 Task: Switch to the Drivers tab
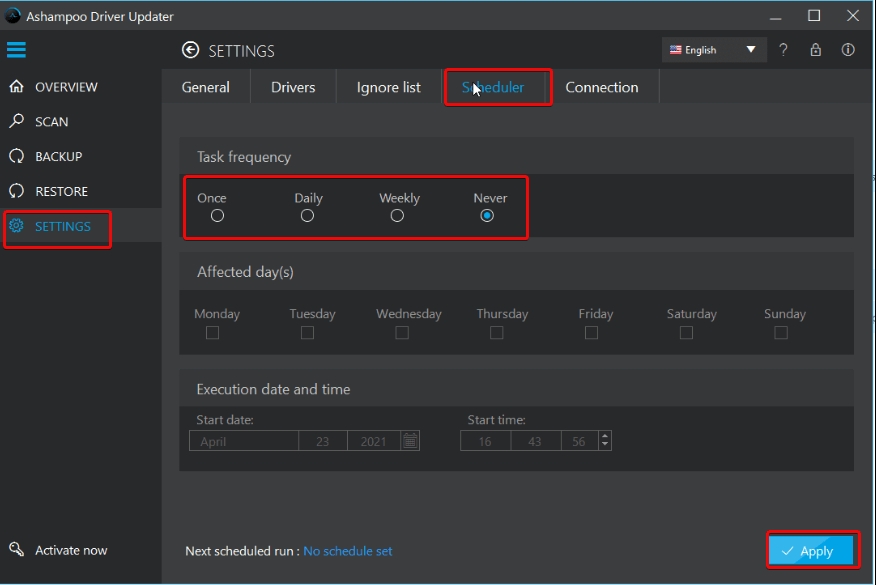point(293,87)
